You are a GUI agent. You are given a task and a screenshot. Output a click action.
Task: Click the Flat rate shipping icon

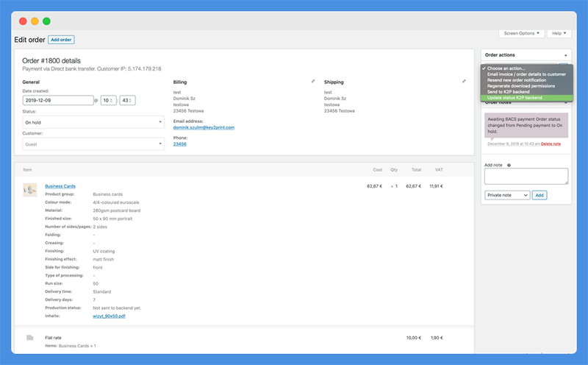[x=30, y=338]
